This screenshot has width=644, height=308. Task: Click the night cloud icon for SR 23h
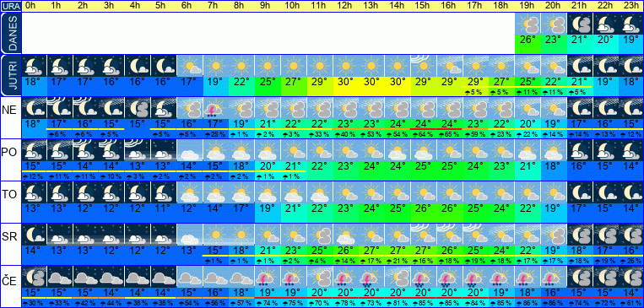pos(631,235)
